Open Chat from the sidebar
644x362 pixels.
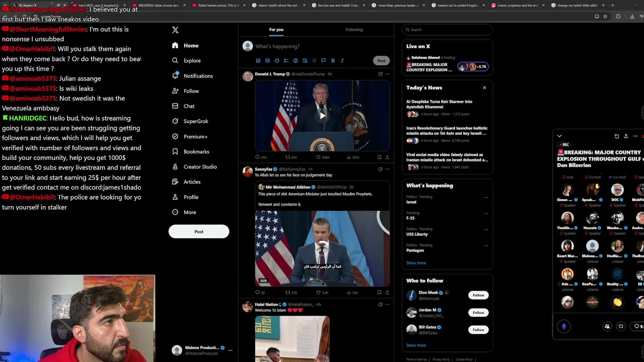183,106
